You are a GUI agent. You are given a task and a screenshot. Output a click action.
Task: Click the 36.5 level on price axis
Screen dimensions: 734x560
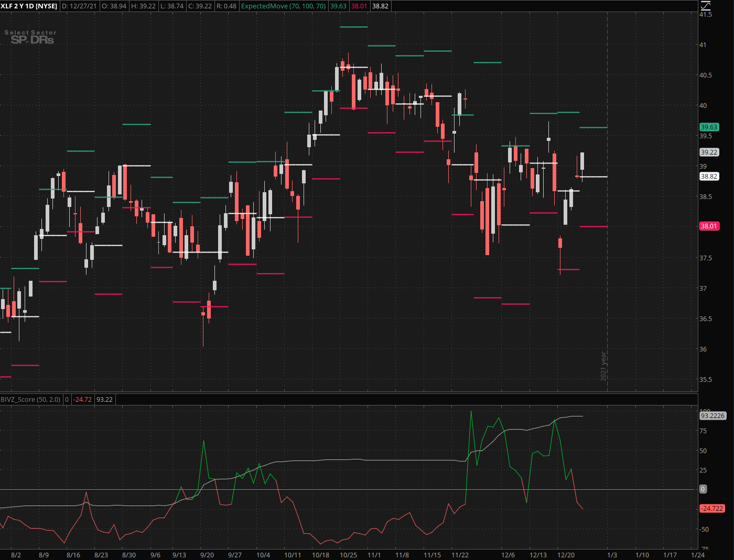[x=706, y=319]
